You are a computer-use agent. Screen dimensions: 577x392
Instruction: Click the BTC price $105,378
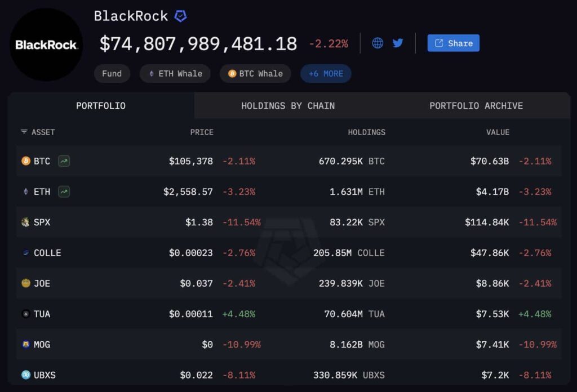click(x=190, y=161)
